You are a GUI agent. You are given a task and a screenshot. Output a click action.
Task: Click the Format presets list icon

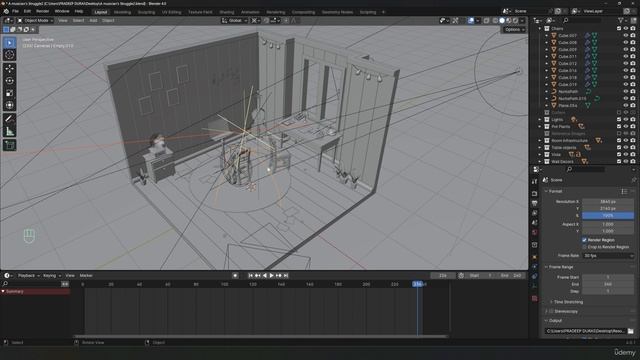click(x=624, y=191)
